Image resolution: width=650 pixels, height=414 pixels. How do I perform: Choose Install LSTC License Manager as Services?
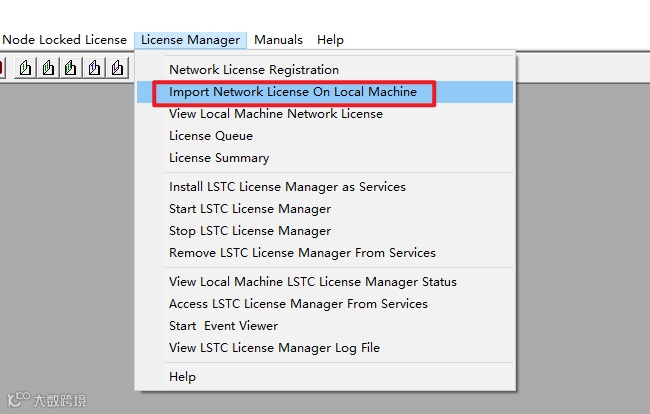click(287, 187)
